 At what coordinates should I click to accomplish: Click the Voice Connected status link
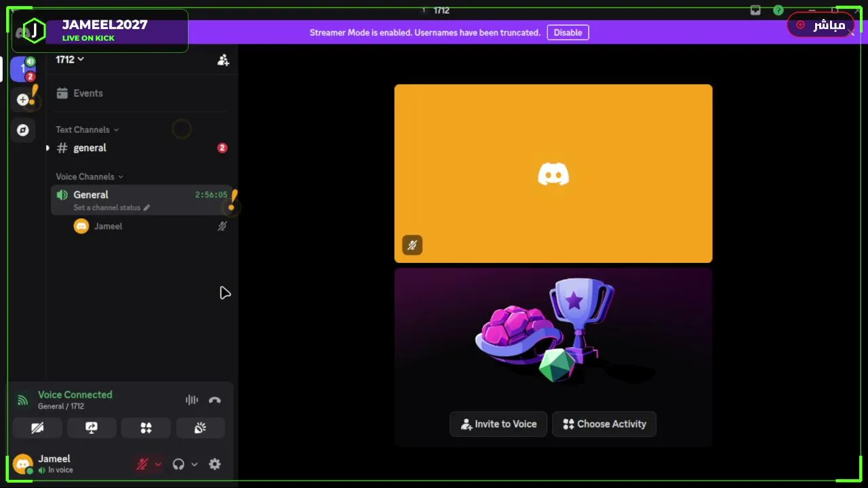coord(75,394)
